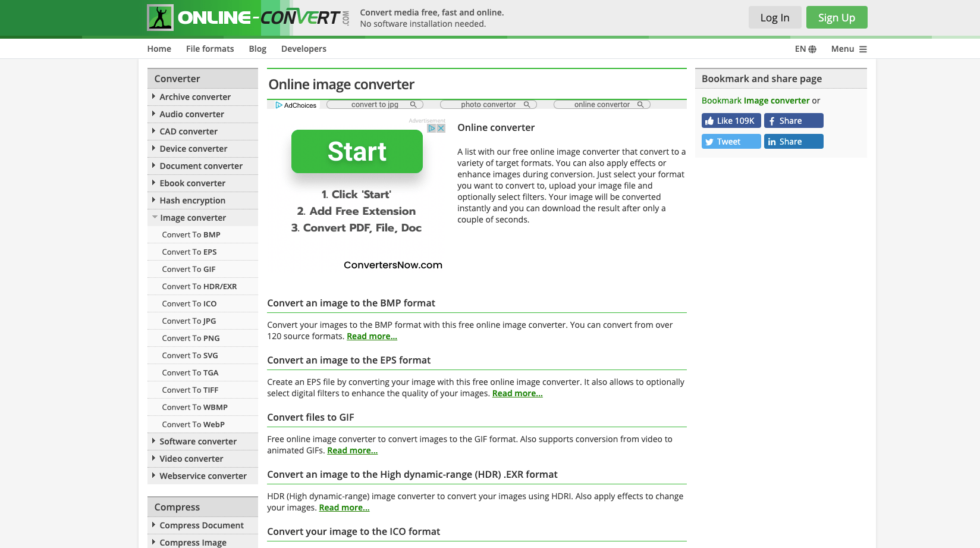Close the advertisement with the X icon
The width and height of the screenshot is (980, 548).
441,128
